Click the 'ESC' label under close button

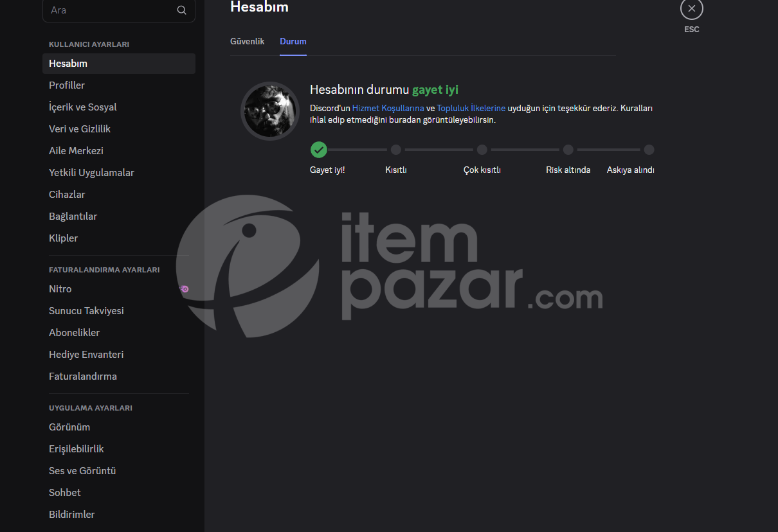point(692,30)
